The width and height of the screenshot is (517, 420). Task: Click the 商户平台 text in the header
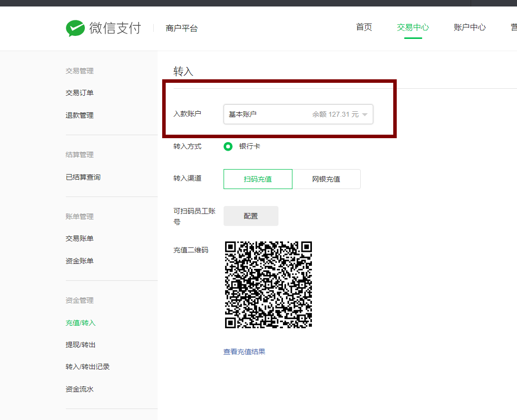pyautogui.click(x=182, y=28)
